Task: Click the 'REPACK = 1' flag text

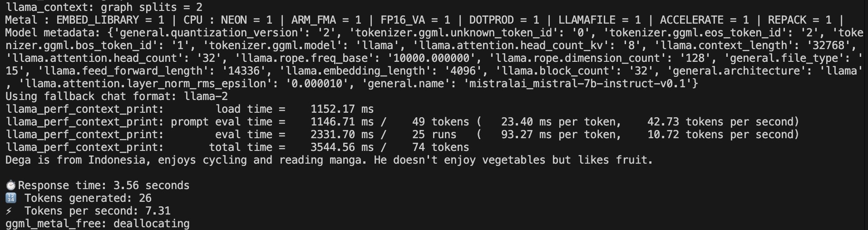Action: [x=799, y=20]
